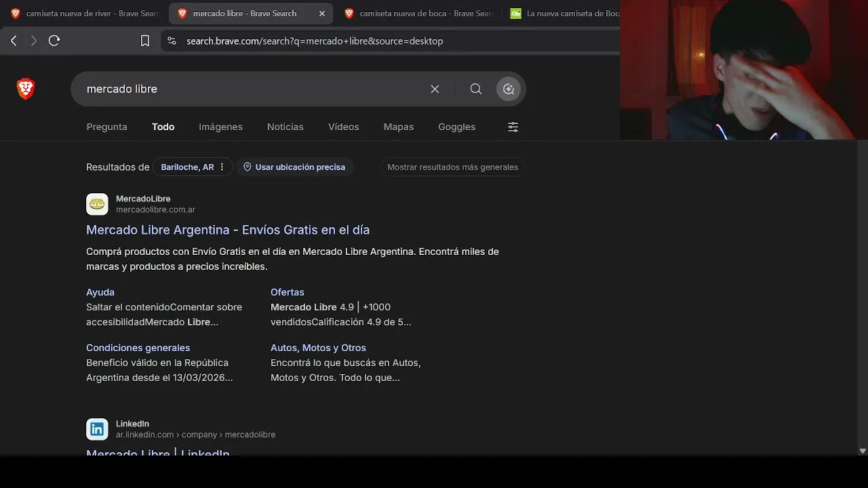
Task: Click the Brave lion logo
Action: 26,89
